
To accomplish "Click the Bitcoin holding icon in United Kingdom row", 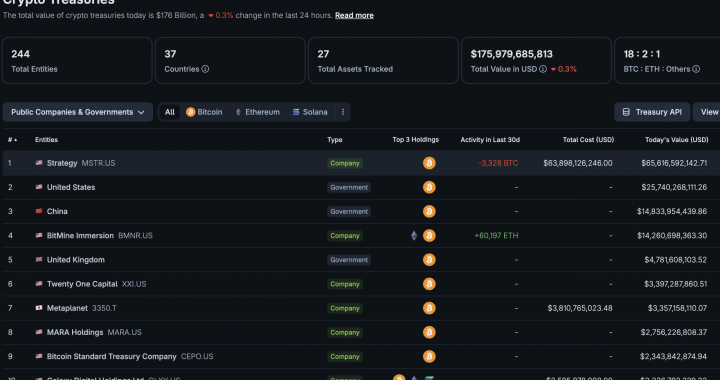I will (429, 260).
